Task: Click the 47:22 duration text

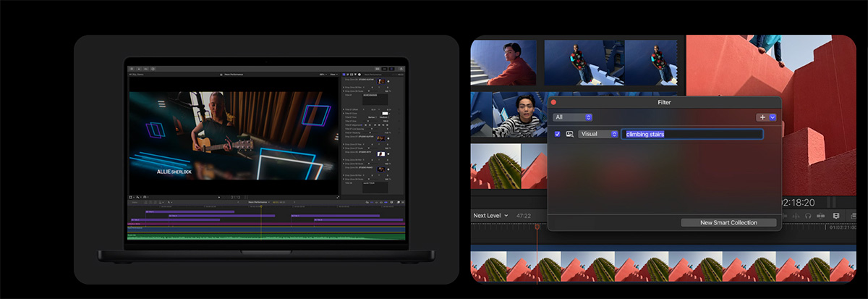Action: coord(524,216)
